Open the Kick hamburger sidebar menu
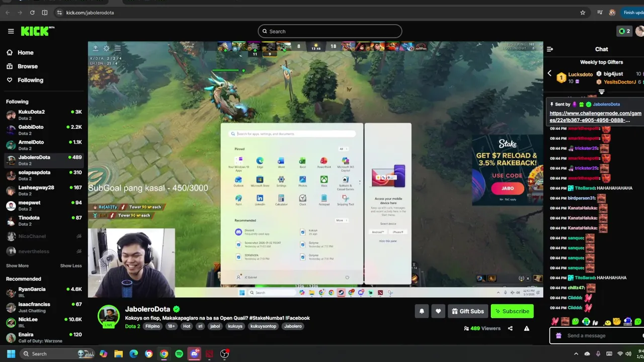Image resolution: width=644 pixels, height=362 pixels. click(x=11, y=31)
